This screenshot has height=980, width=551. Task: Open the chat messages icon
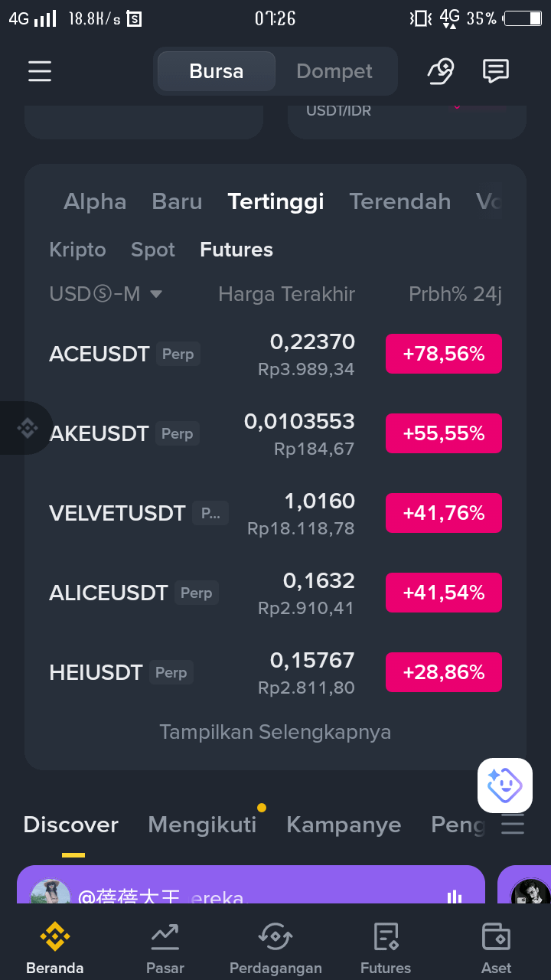496,71
